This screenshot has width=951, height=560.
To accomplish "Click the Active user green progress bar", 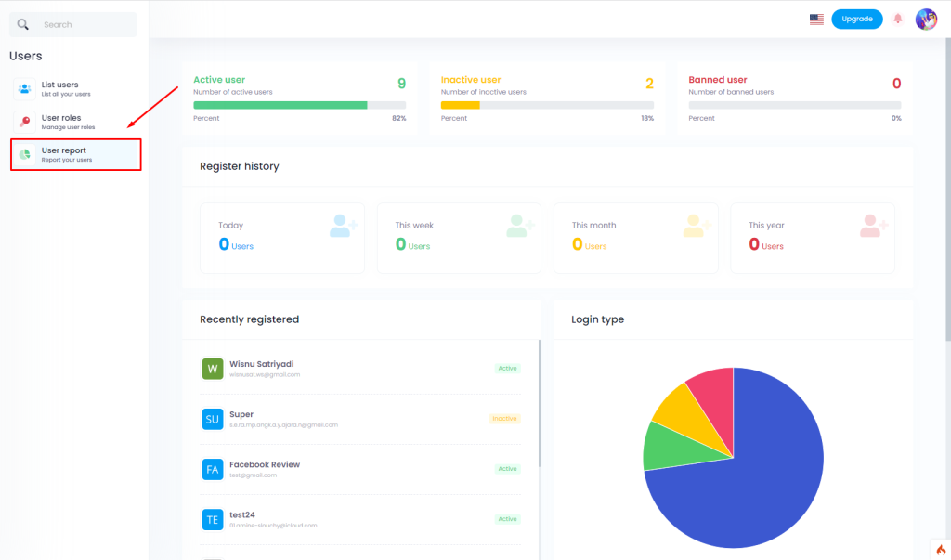I will point(280,105).
